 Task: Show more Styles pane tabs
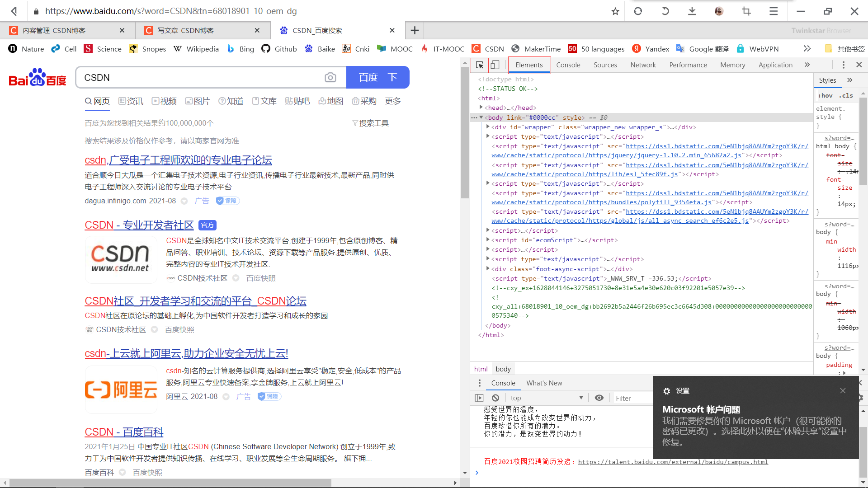(x=850, y=80)
